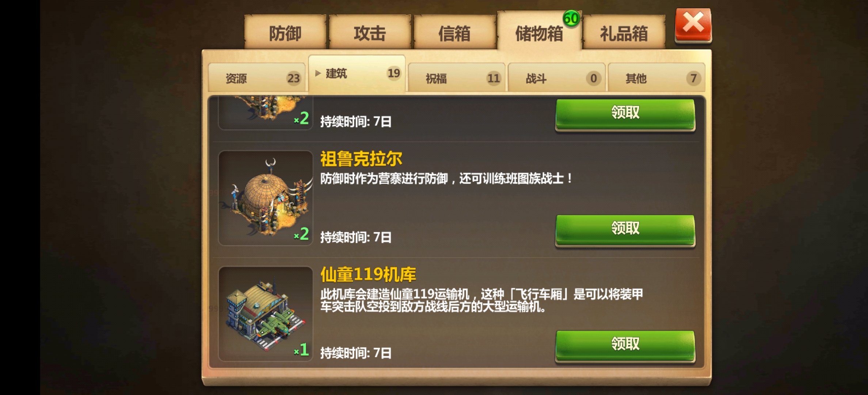Switch to the 资源 sub-tab
Viewport: 868px width, 395px height.
pyautogui.click(x=257, y=78)
